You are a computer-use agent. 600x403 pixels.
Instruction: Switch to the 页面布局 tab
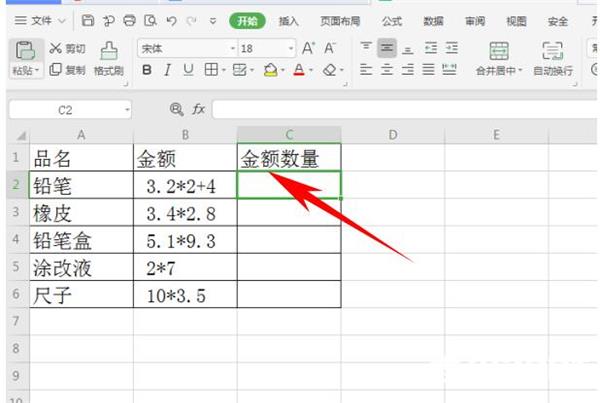340,21
